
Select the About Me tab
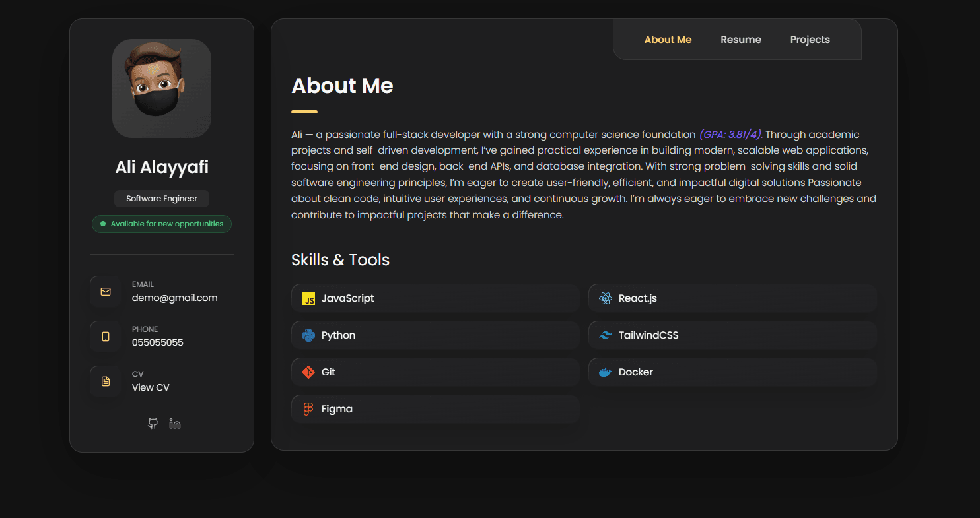668,39
